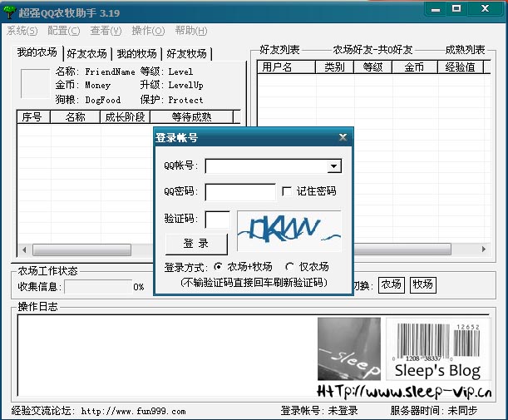Open the 操作(O) menu
The width and height of the screenshot is (508, 420).
click(x=148, y=31)
